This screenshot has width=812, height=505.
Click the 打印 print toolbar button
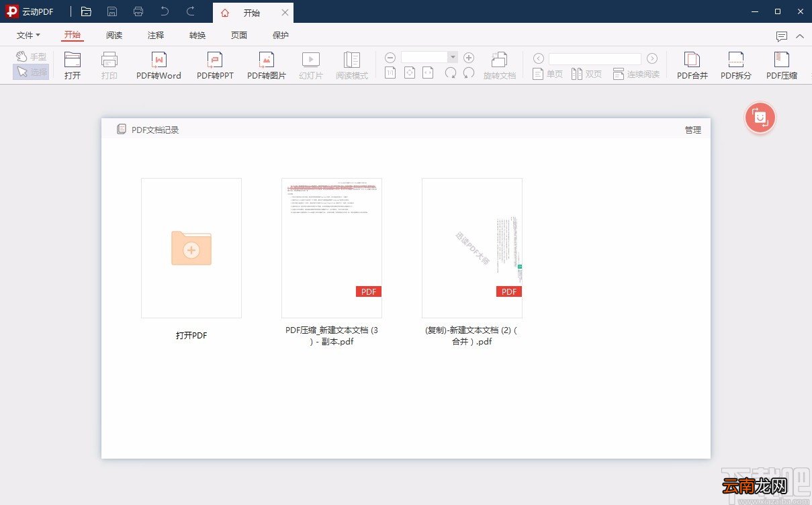coord(109,66)
